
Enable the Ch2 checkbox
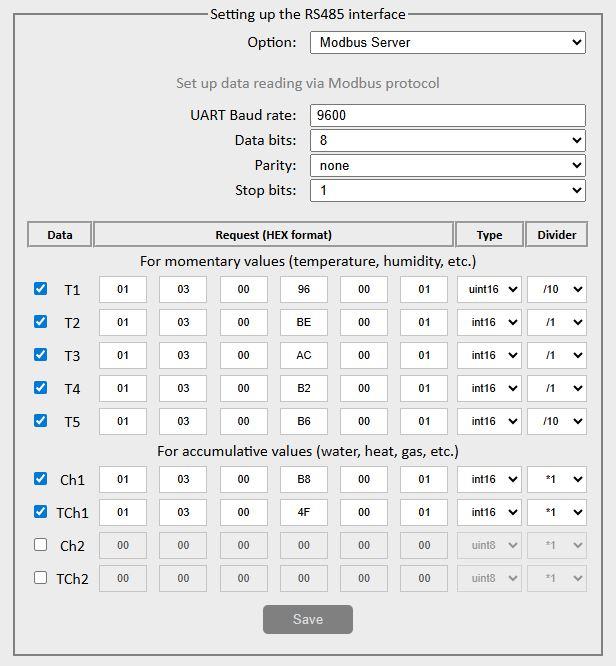pyautogui.click(x=40, y=545)
